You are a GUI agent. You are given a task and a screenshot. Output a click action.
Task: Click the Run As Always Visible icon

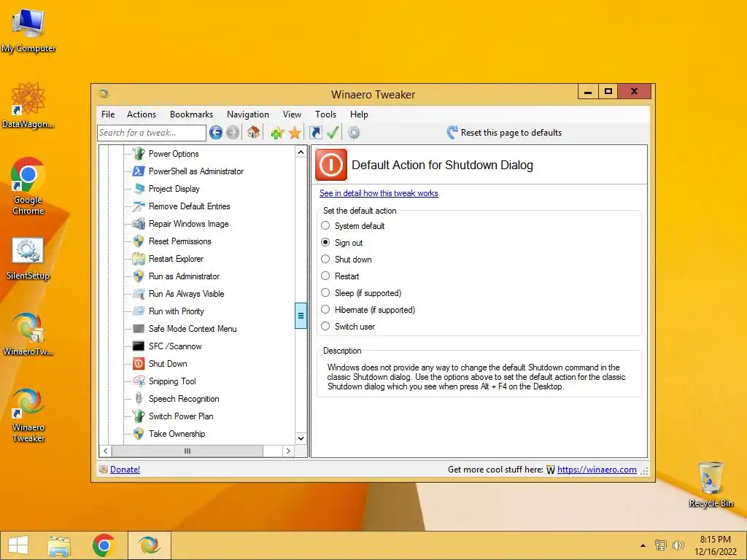[x=139, y=293]
